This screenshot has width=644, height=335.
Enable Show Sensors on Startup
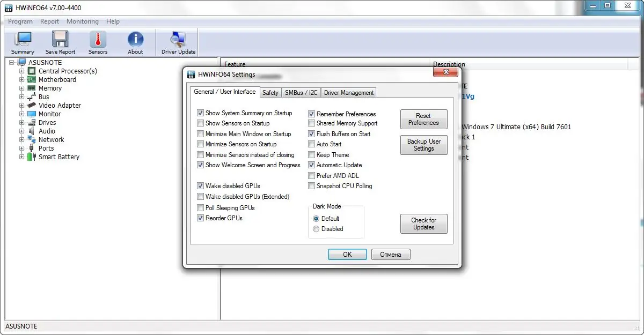coord(201,123)
